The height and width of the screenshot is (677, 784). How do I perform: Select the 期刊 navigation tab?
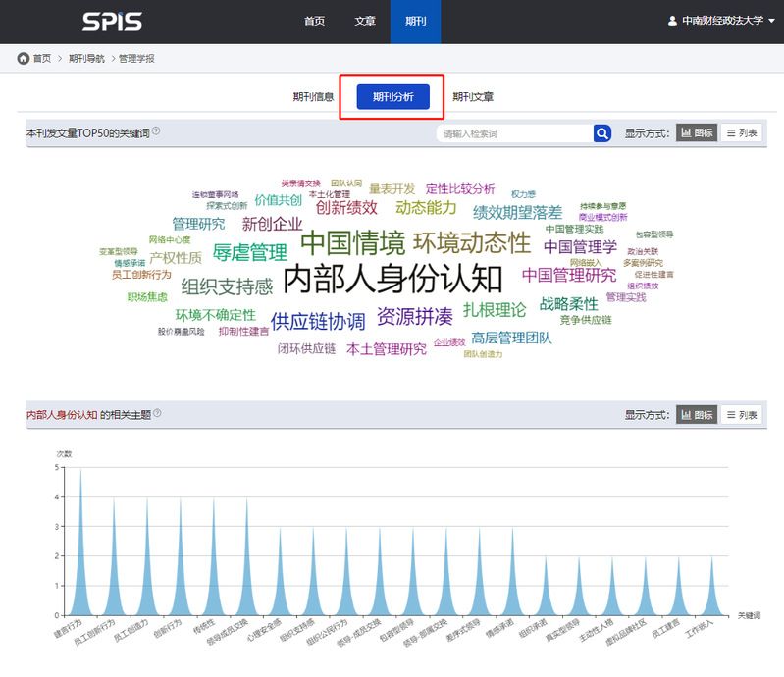(415, 21)
